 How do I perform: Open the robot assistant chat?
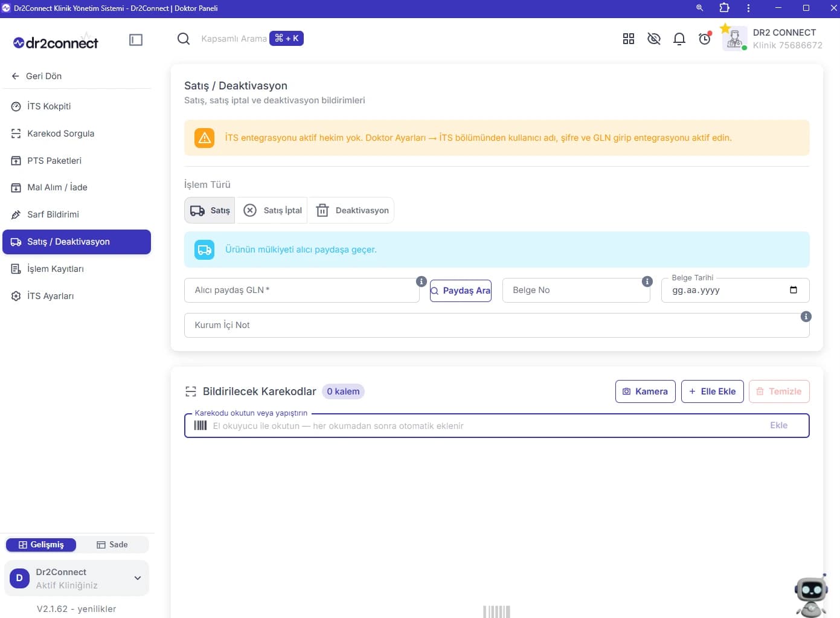(811, 596)
